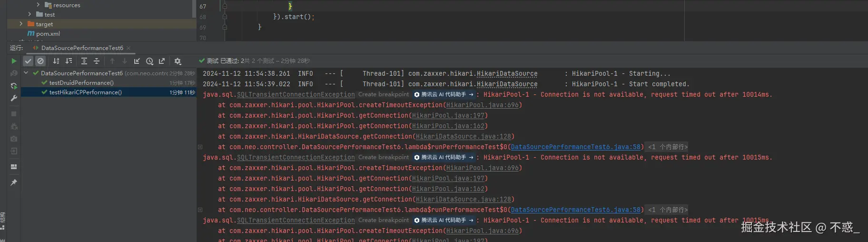Toggle Show Passed tests checkmark button
The image size is (868, 242).
click(28, 61)
